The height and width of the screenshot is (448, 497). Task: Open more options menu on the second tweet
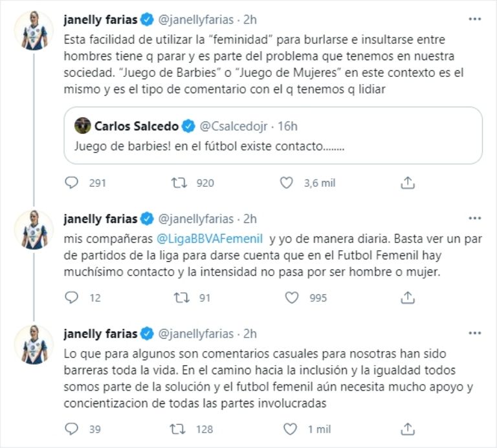[x=474, y=218]
